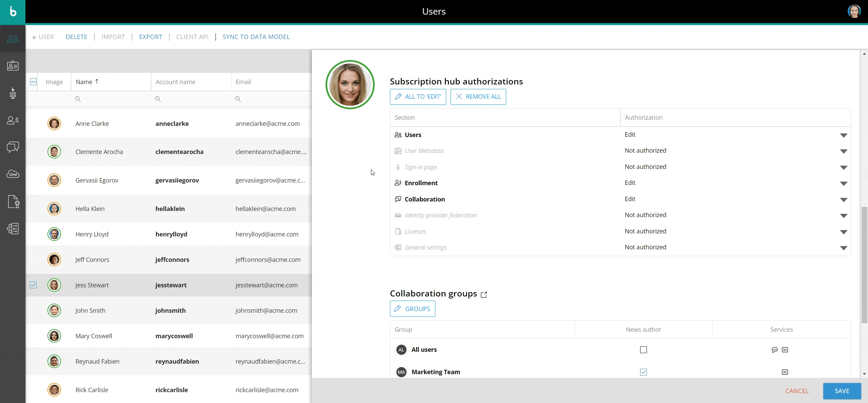Open User Metadata section in sidebar
Image resolution: width=868 pixels, height=403 pixels.
click(x=13, y=66)
